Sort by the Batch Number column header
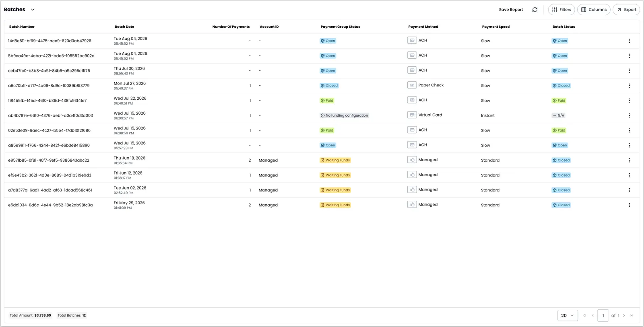The image size is (644, 327). coord(22,27)
